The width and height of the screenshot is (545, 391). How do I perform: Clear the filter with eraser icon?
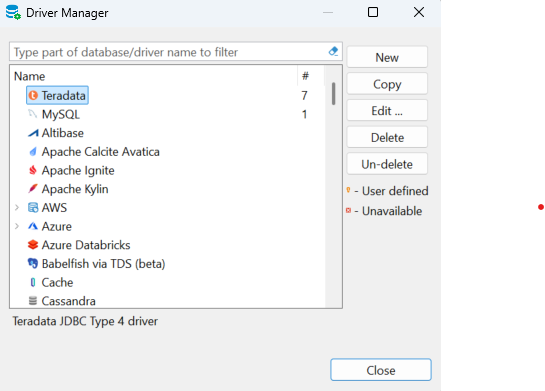pos(333,51)
